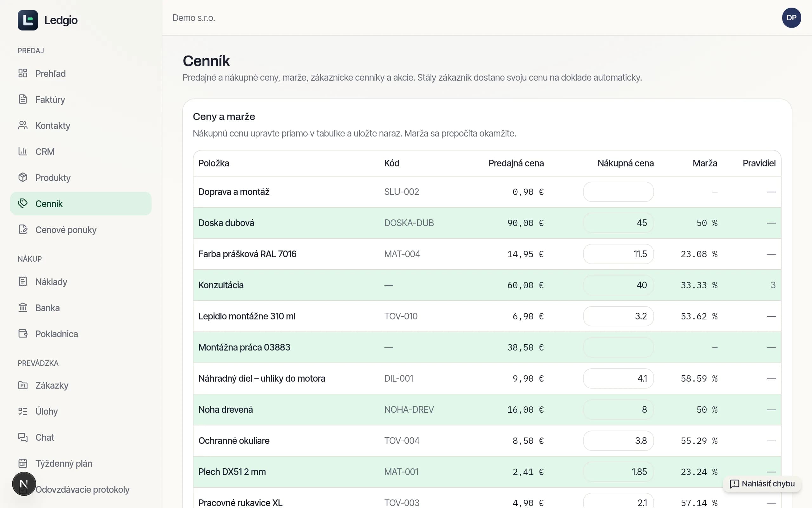Viewport: 812px width, 508px height.
Task: Edit purchase price of Ochranné okuliare
Action: (618, 440)
